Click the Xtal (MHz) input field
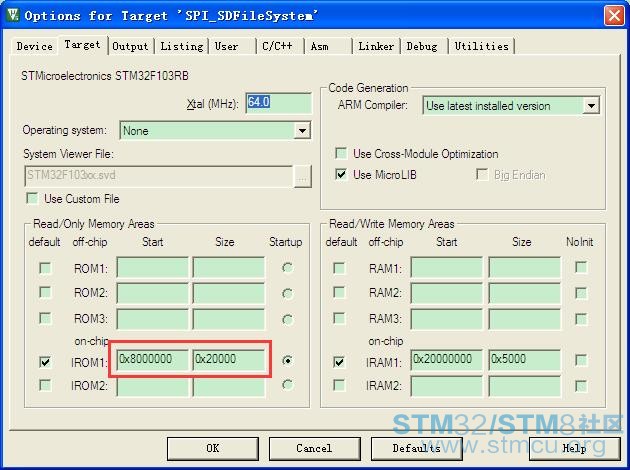Screen dimensions: 630x470 click(278, 103)
